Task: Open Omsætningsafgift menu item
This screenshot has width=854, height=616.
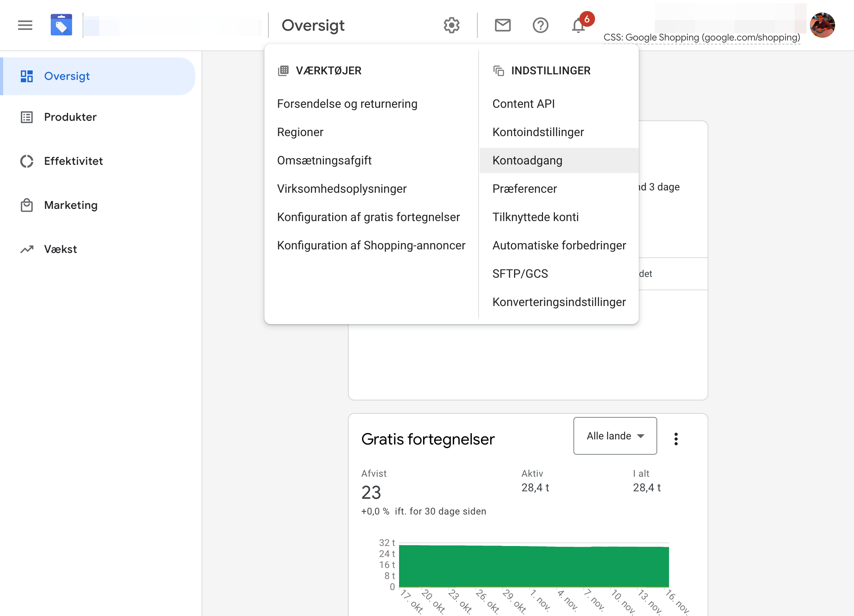Action: click(324, 160)
